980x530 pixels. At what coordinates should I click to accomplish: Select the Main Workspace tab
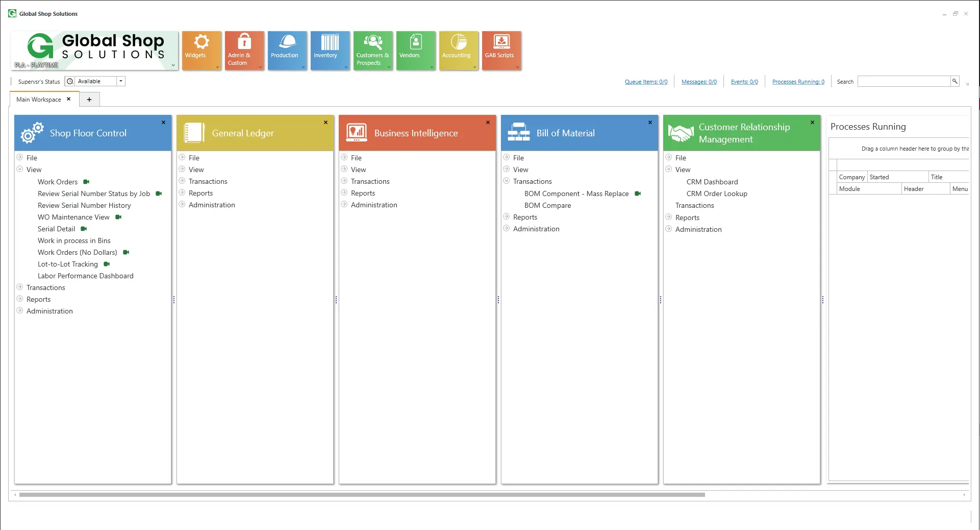[x=39, y=100]
